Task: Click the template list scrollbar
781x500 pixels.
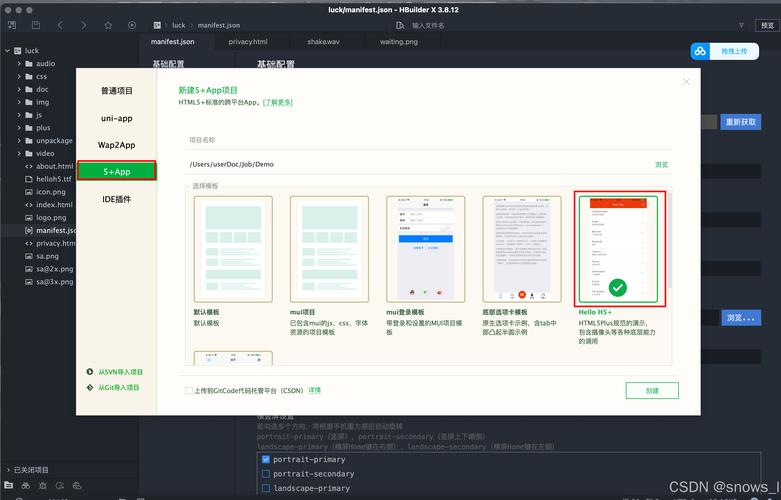Action: [x=669, y=241]
